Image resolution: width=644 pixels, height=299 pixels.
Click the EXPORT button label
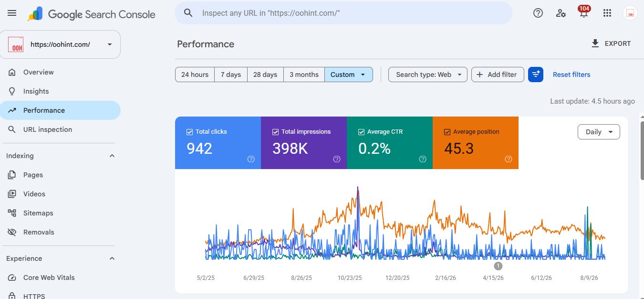click(x=618, y=43)
